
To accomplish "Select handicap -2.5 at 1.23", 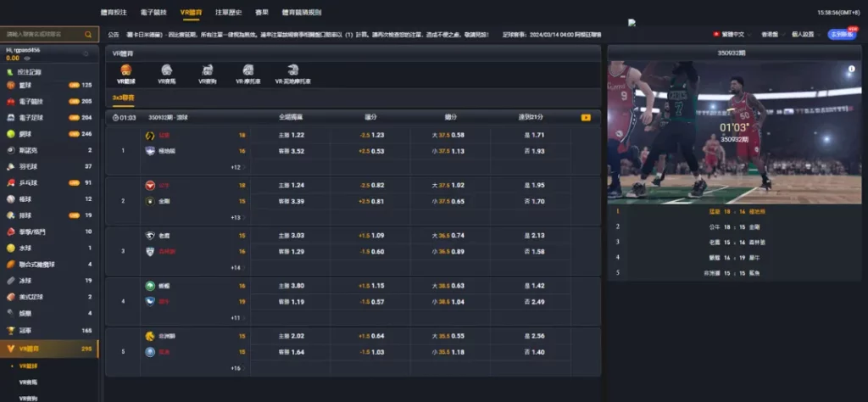I will (370, 135).
